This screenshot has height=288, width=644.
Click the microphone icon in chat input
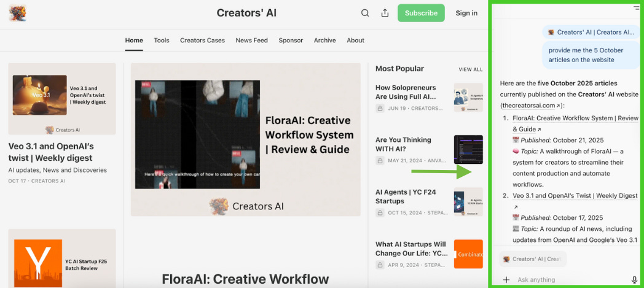click(x=635, y=280)
